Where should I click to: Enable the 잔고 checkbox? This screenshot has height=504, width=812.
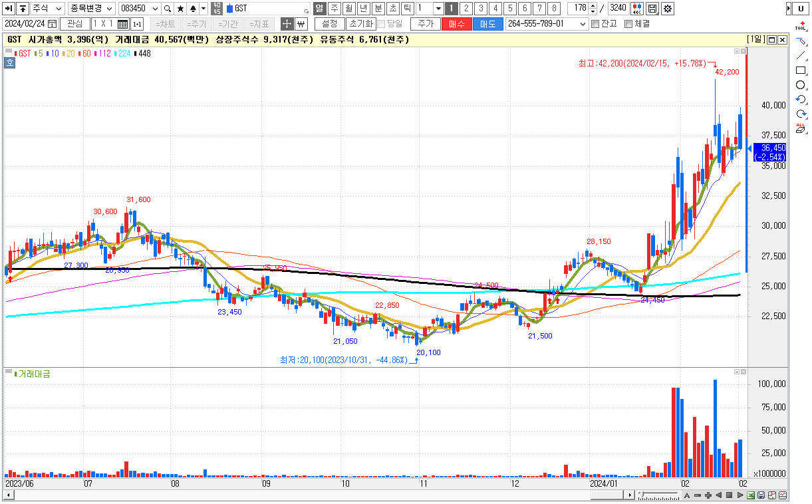pos(595,24)
